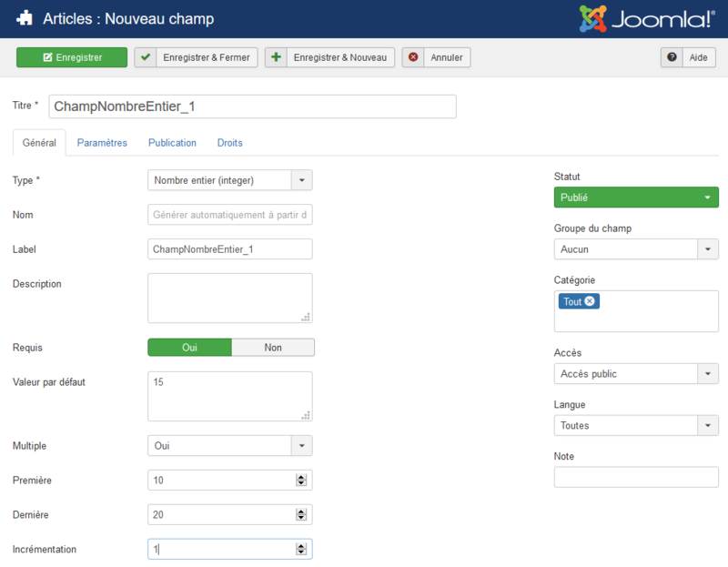Image resolution: width=728 pixels, height=567 pixels.
Task: Expand the Multiple dropdown
Action: (x=301, y=446)
